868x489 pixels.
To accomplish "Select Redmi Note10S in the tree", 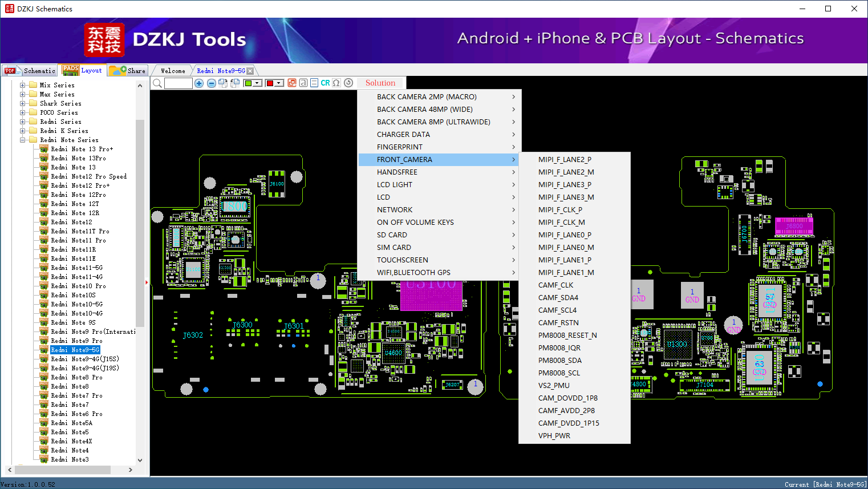I will point(73,295).
